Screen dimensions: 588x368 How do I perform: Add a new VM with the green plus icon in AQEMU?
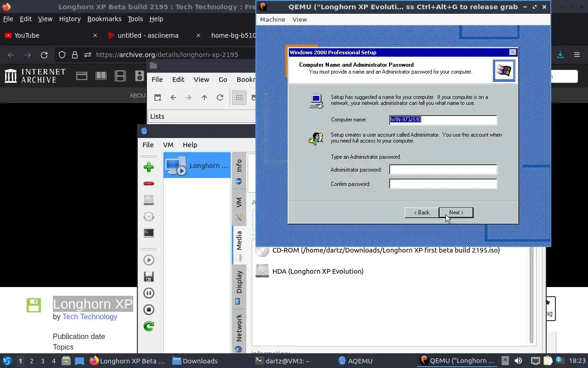148,167
